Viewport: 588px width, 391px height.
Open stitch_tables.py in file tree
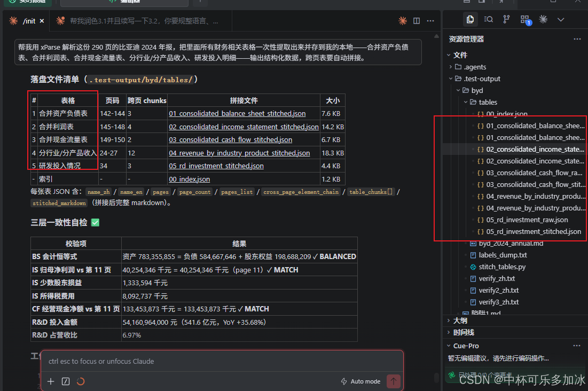pos(502,267)
